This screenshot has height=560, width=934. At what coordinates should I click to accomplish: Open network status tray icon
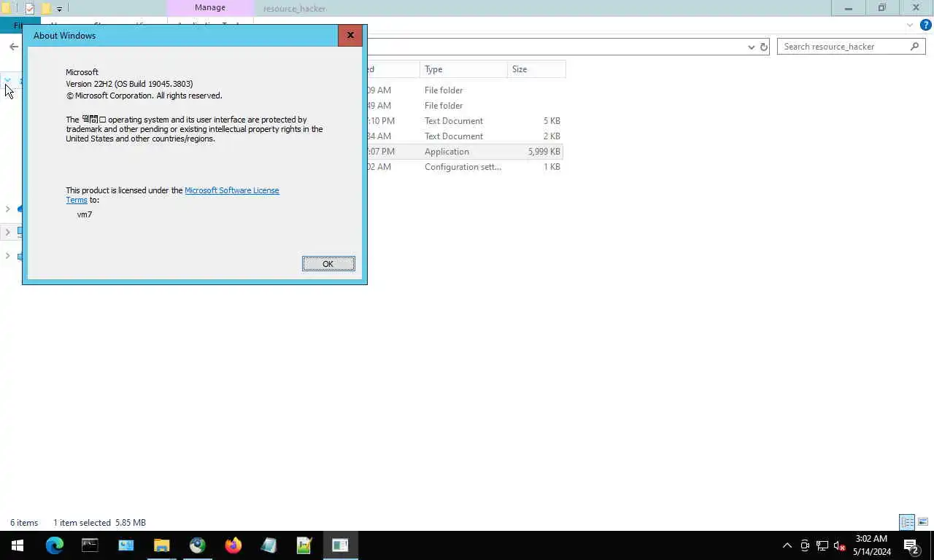point(822,545)
